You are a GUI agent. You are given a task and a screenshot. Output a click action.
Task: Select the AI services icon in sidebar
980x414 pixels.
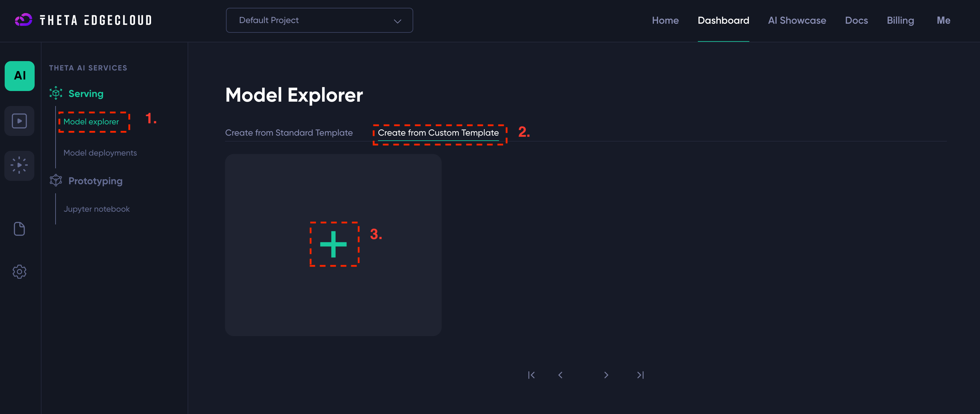19,76
